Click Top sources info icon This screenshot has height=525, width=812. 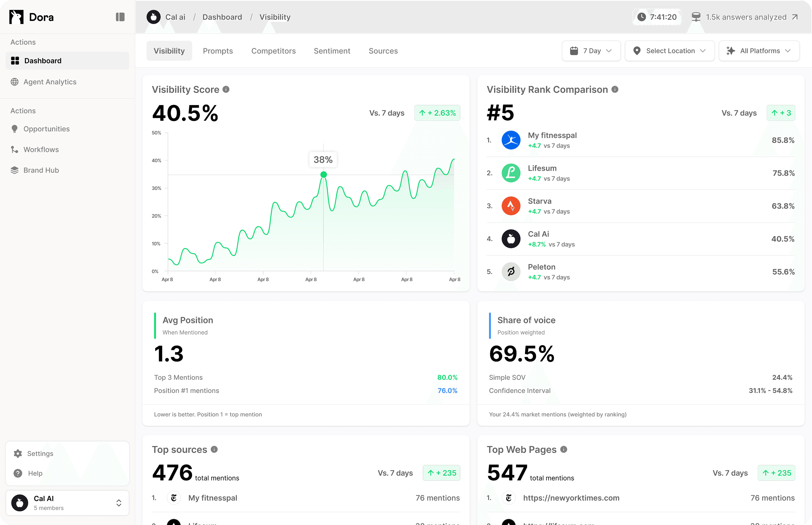tap(214, 449)
